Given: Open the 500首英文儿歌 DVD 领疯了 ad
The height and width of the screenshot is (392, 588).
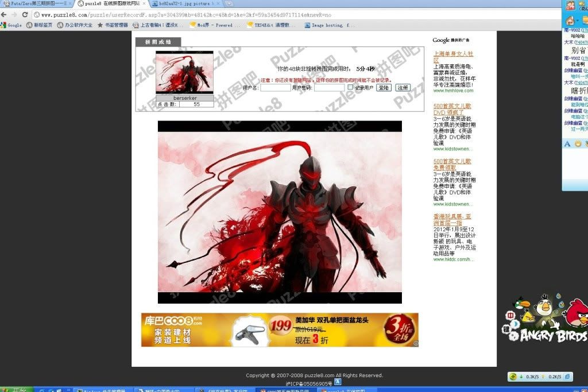Looking at the screenshot, I should (452, 109).
